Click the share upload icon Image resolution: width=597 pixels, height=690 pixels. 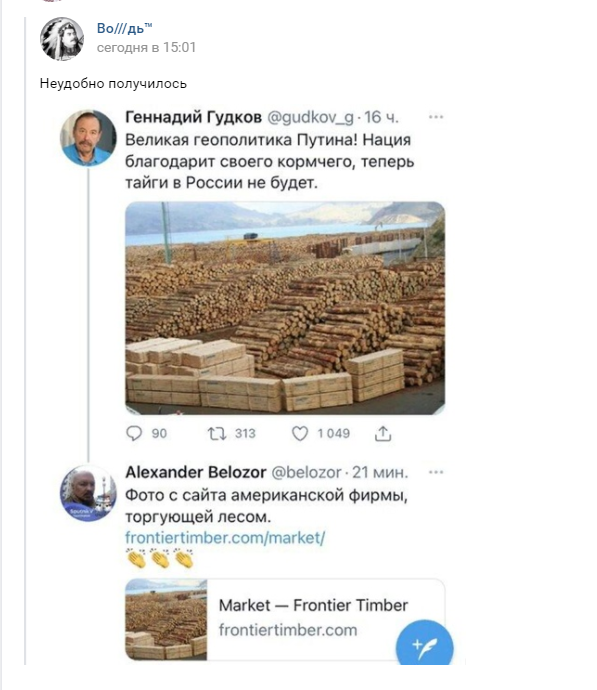tap(383, 433)
